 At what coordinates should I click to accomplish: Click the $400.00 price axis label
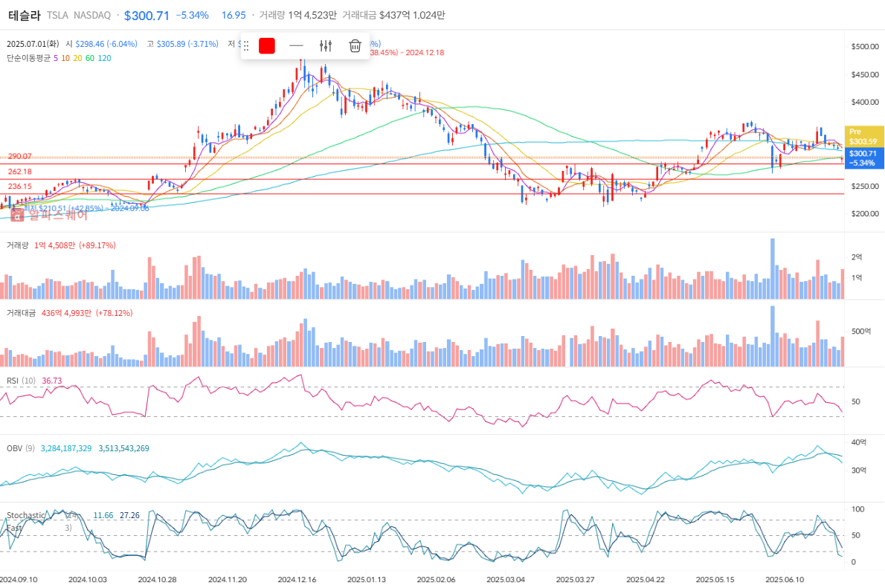tap(865, 102)
